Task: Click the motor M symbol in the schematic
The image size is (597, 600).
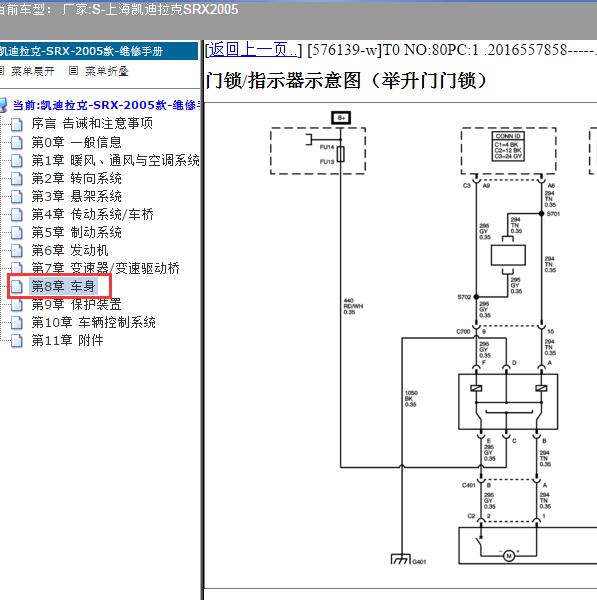Action: [509, 556]
